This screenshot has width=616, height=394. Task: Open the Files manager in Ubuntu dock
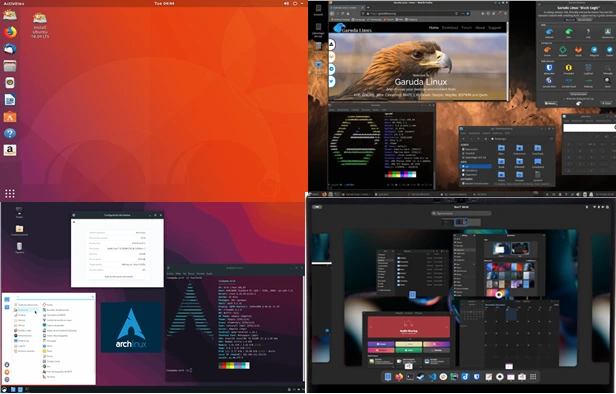10,66
